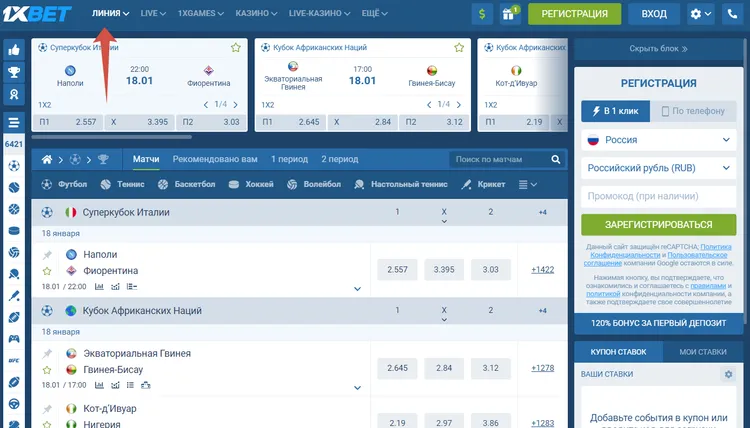
Task: Switch to the Матчи tab
Action: click(146, 159)
